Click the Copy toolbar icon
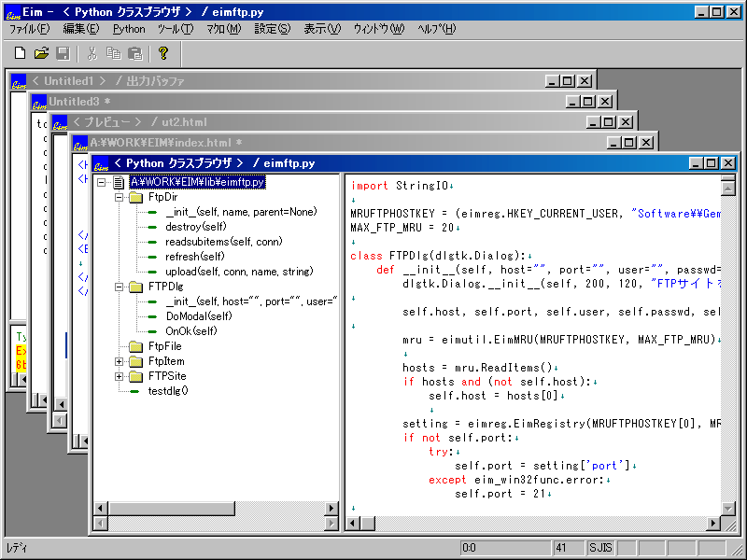The height and width of the screenshot is (560, 747). [113, 53]
